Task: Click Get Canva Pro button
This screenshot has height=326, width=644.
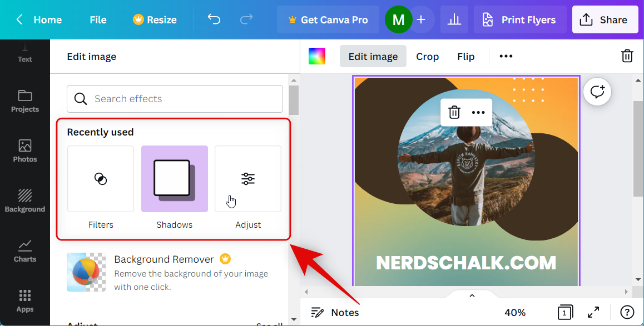Action: click(x=328, y=19)
